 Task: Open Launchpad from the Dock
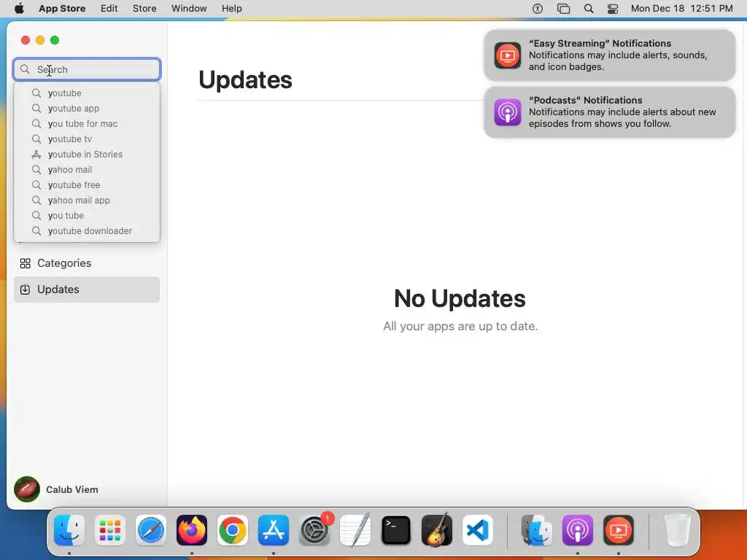point(110,530)
